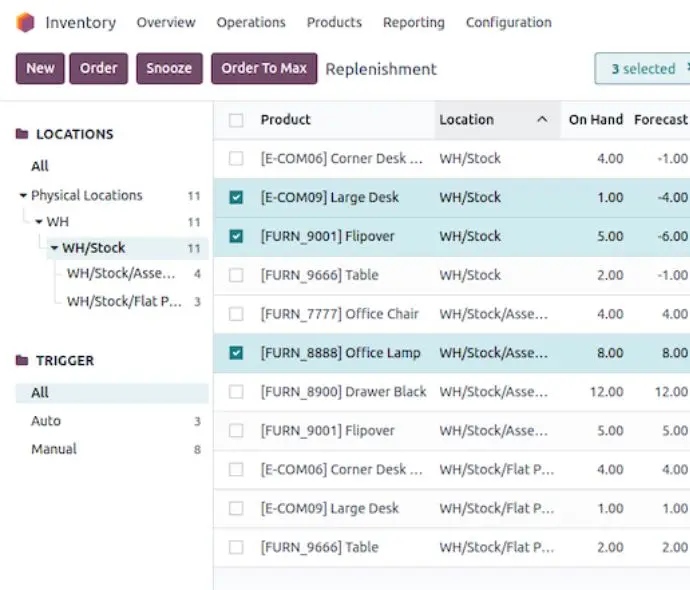Open the Operations menu

(251, 22)
